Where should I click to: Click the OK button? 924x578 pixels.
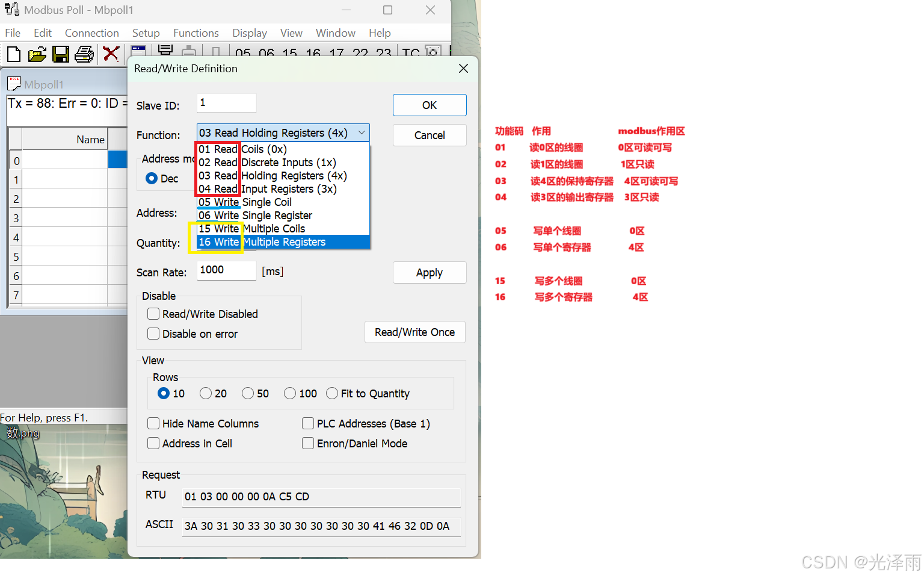pyautogui.click(x=430, y=105)
